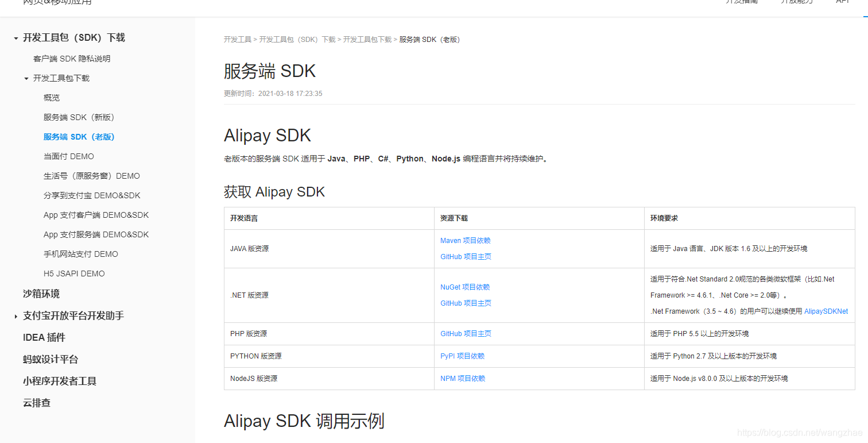Go to IDEA 插件 in the sidebar
This screenshot has width=868, height=443.
pyautogui.click(x=44, y=337)
